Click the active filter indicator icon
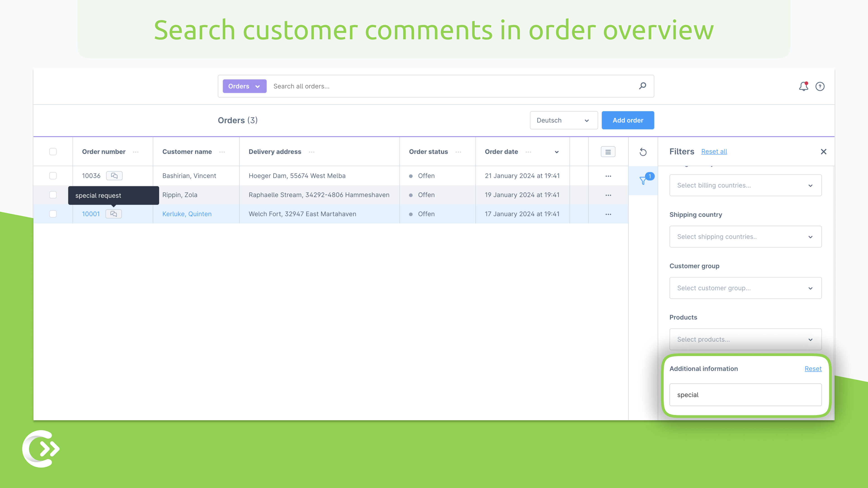This screenshot has width=868, height=488. click(643, 180)
